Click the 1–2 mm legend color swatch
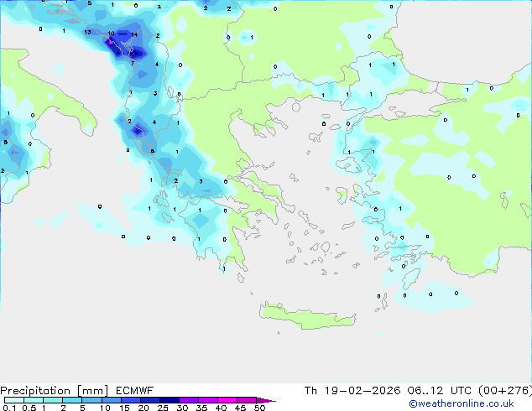532x411 pixels. (x=53, y=400)
